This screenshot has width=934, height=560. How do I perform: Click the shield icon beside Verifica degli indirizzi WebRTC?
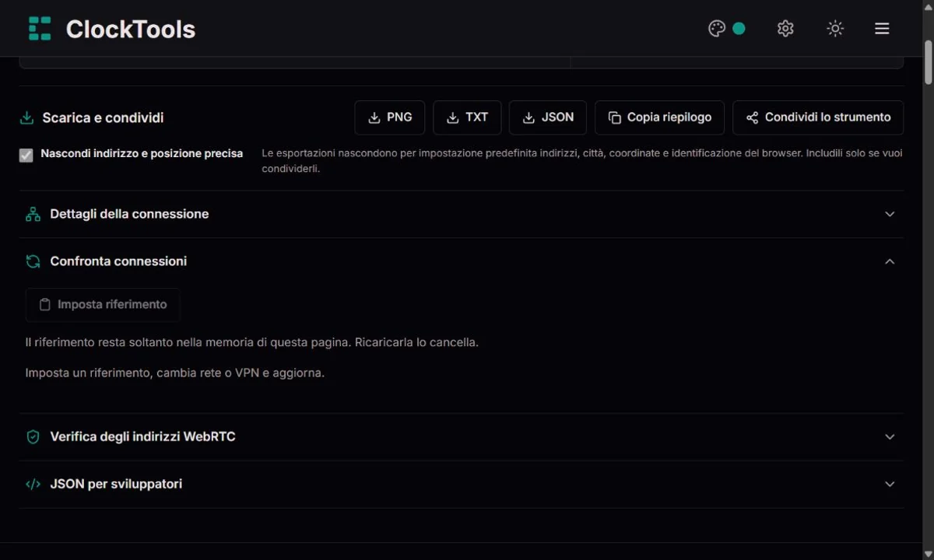click(33, 437)
